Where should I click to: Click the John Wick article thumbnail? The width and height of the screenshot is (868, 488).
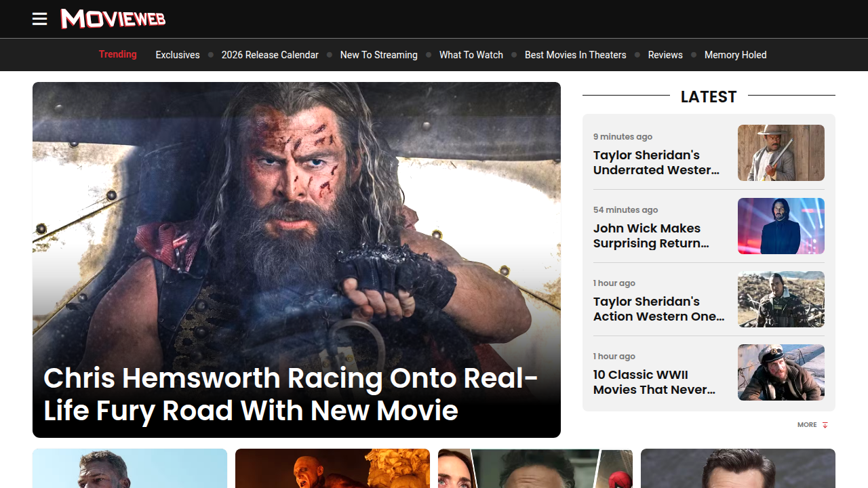pyautogui.click(x=781, y=226)
